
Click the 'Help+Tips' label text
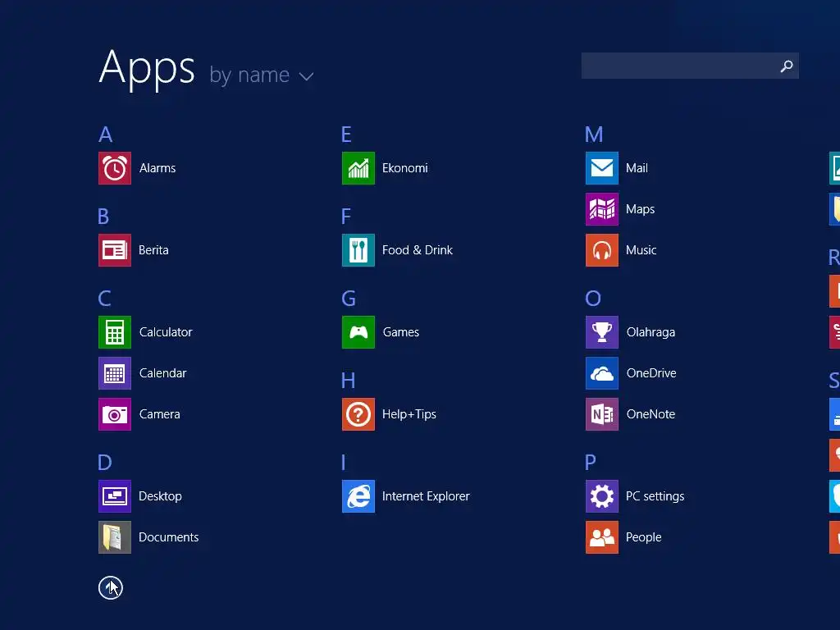coord(409,414)
